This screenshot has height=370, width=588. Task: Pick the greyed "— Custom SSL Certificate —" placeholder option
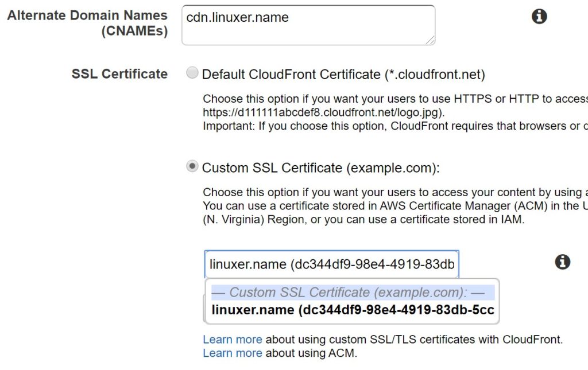[347, 293]
